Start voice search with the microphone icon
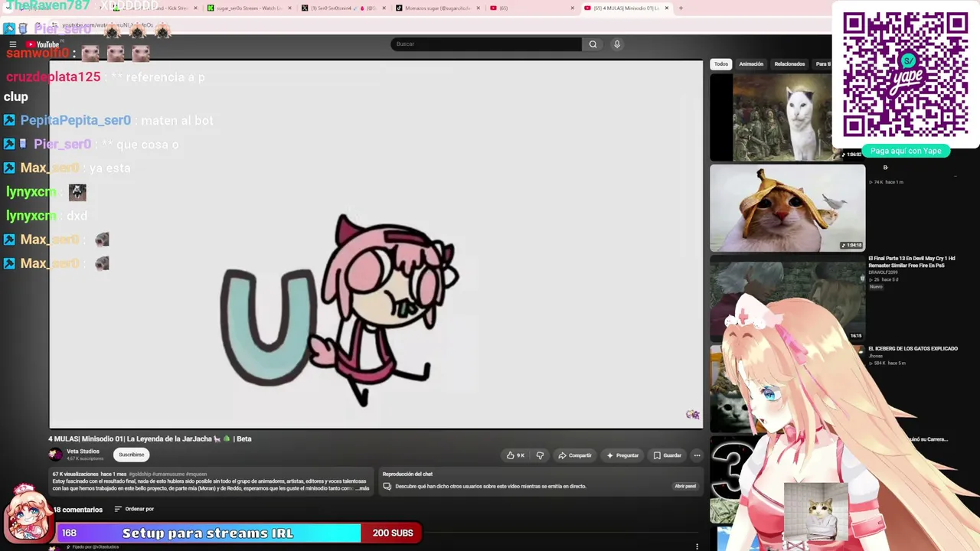980x551 pixels. (617, 44)
